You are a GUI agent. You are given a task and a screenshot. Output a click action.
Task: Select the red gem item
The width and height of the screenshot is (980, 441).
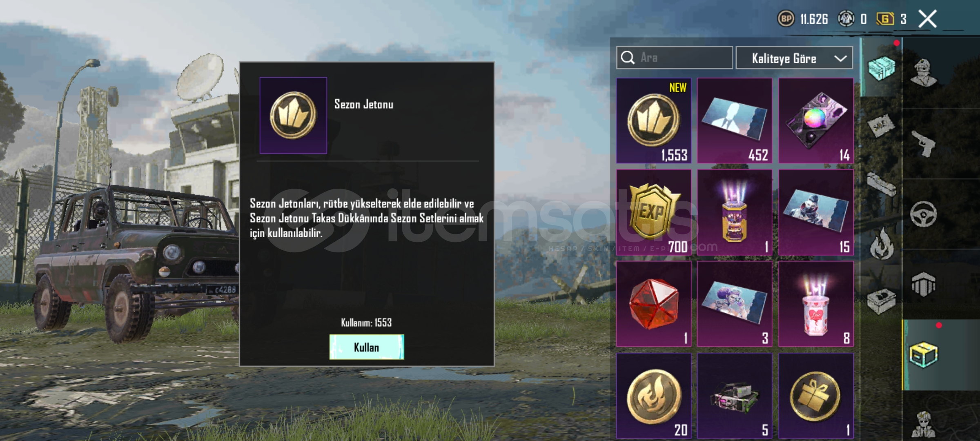point(653,304)
